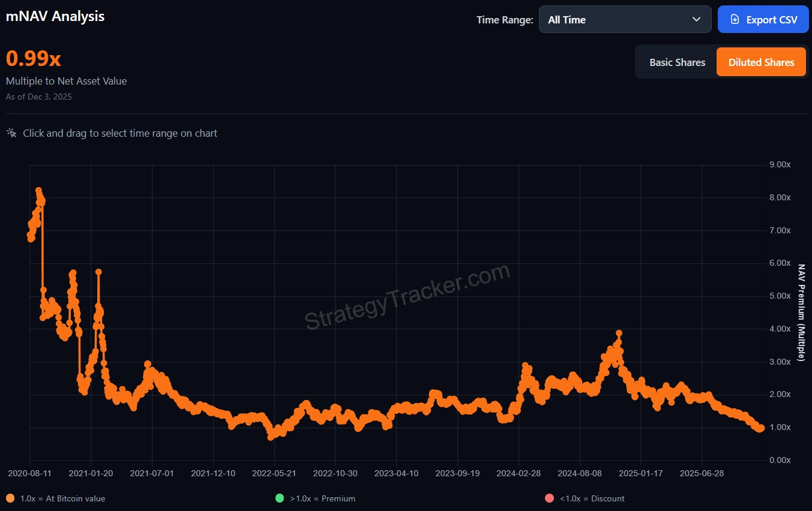Click the file icon in Export CSV
812x511 pixels.
pos(735,20)
